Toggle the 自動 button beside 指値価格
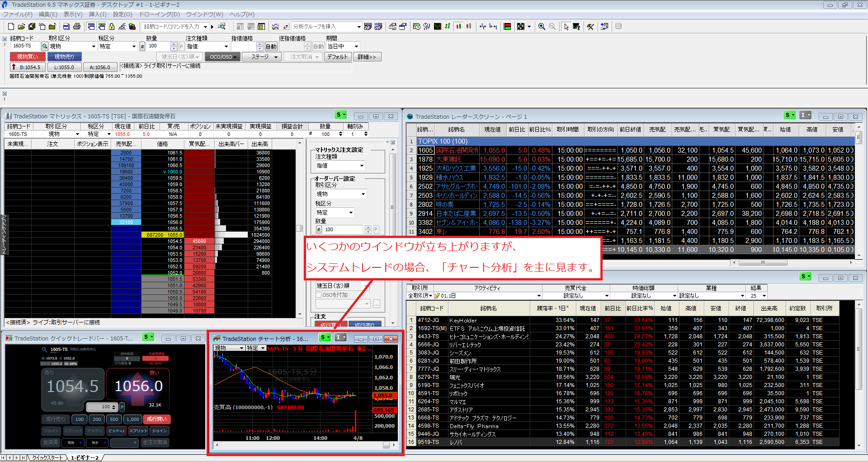 coord(271,46)
